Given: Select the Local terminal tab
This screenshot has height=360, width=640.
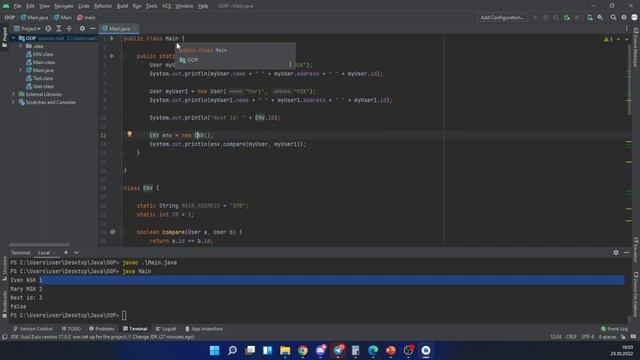Looking at the screenshot, I should pyautogui.click(x=44, y=253).
